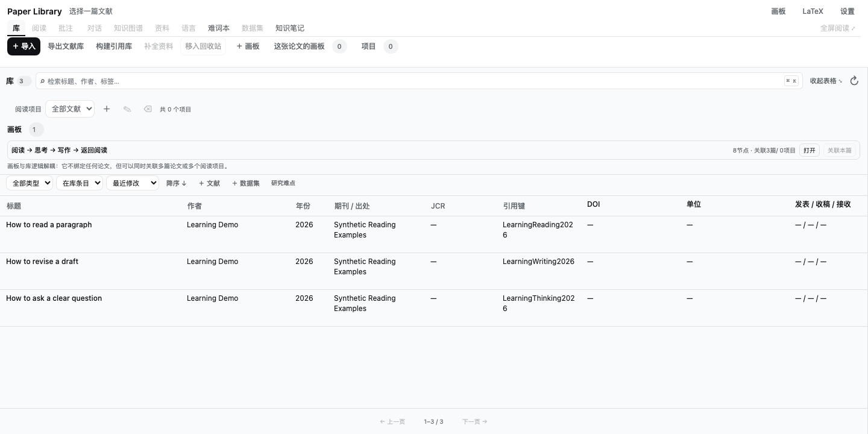
Task: Click the delete icon beside the reading project pencil
Action: coord(148,109)
